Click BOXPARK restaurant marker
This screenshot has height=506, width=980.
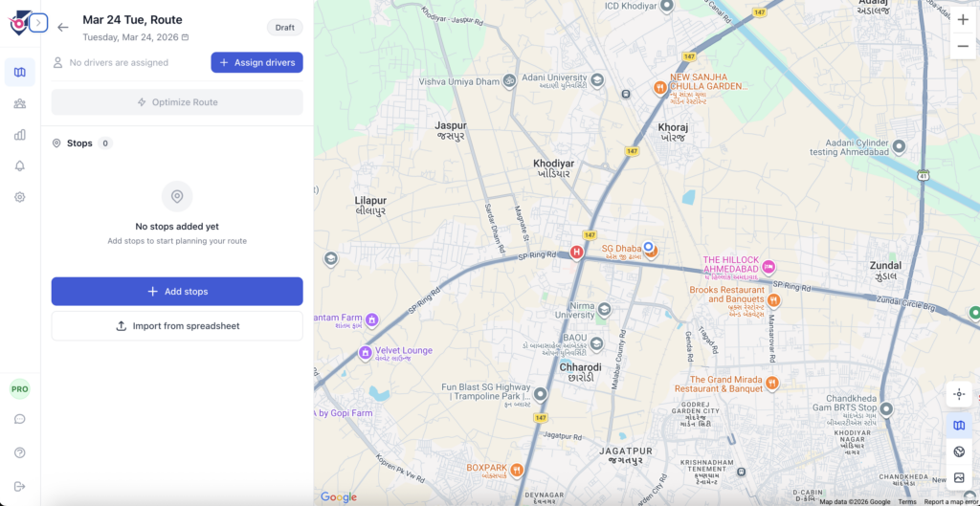click(x=517, y=470)
